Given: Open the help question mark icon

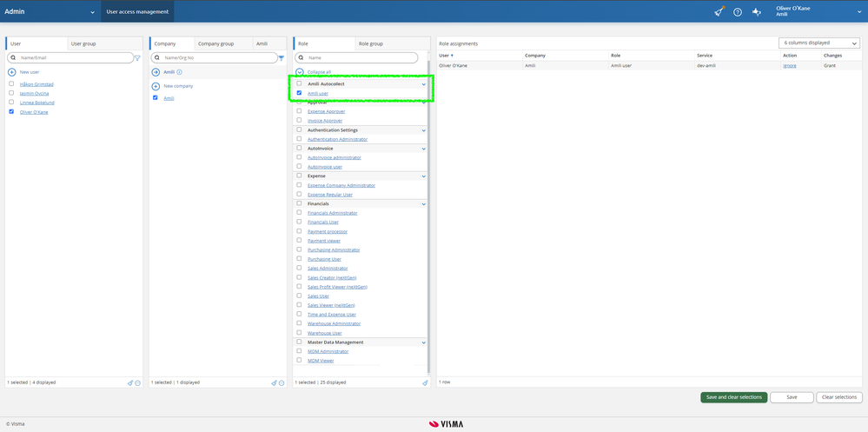Looking at the screenshot, I should pyautogui.click(x=738, y=12).
